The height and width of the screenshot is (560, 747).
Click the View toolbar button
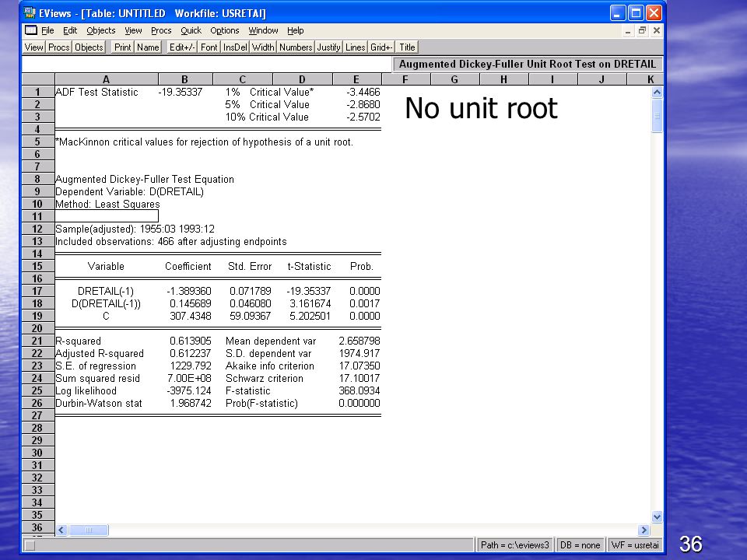point(33,47)
